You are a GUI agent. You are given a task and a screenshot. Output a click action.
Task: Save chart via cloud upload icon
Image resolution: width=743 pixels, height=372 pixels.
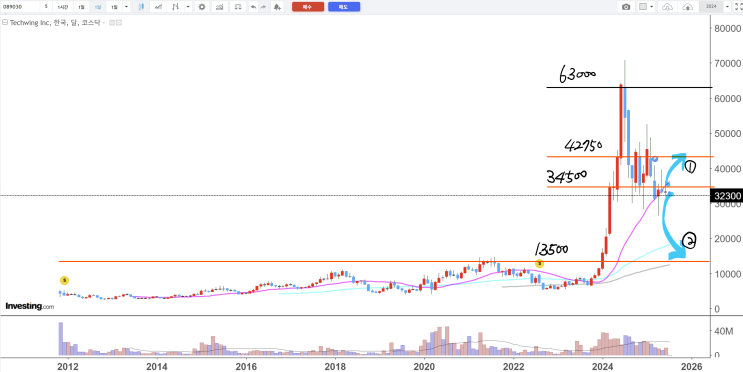[x=688, y=7]
